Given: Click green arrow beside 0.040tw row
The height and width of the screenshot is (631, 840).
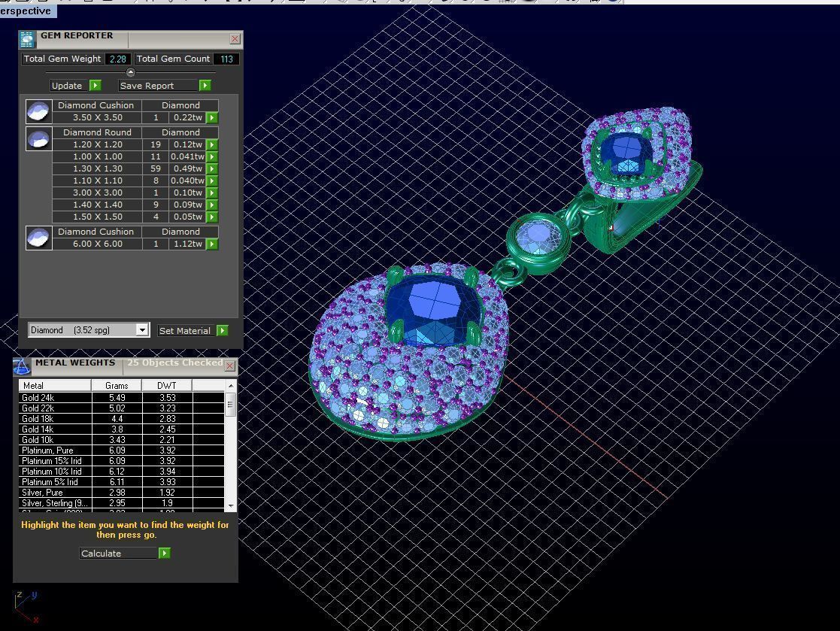Looking at the screenshot, I should click(x=212, y=181).
